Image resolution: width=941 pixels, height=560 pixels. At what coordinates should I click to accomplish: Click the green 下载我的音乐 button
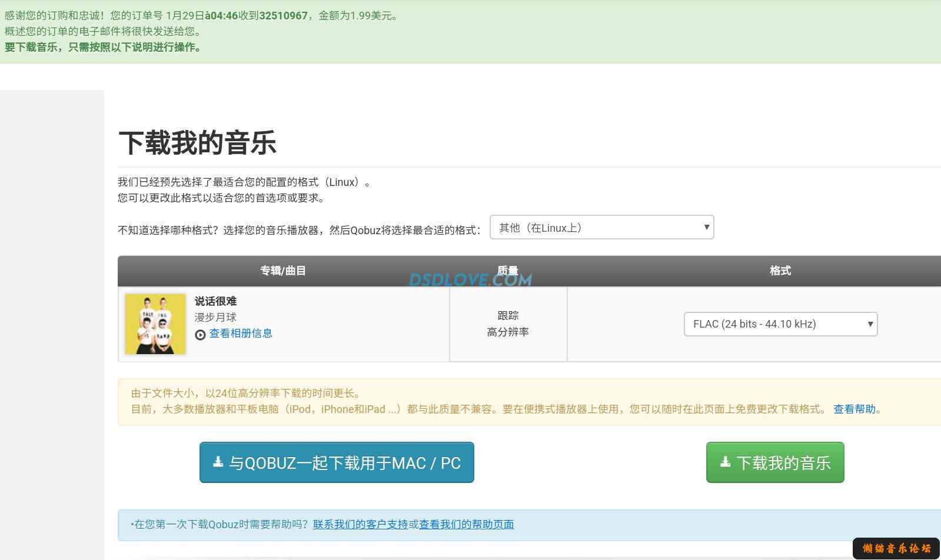[x=775, y=462]
